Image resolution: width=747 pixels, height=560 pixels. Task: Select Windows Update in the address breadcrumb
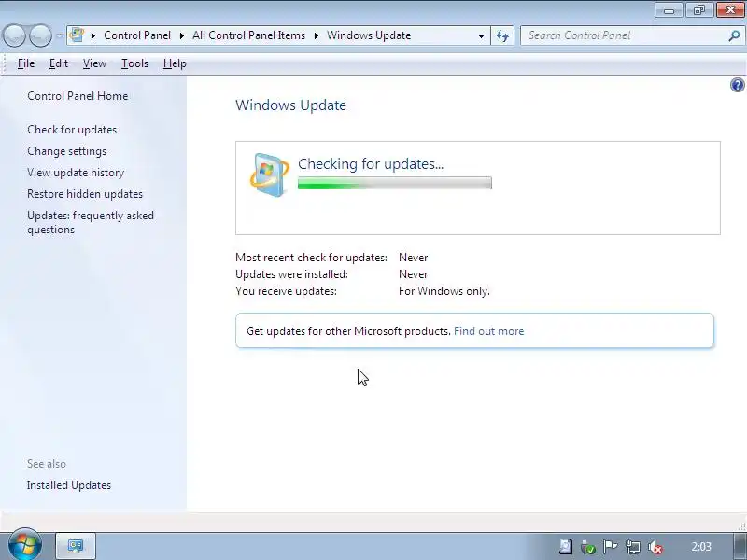click(369, 35)
